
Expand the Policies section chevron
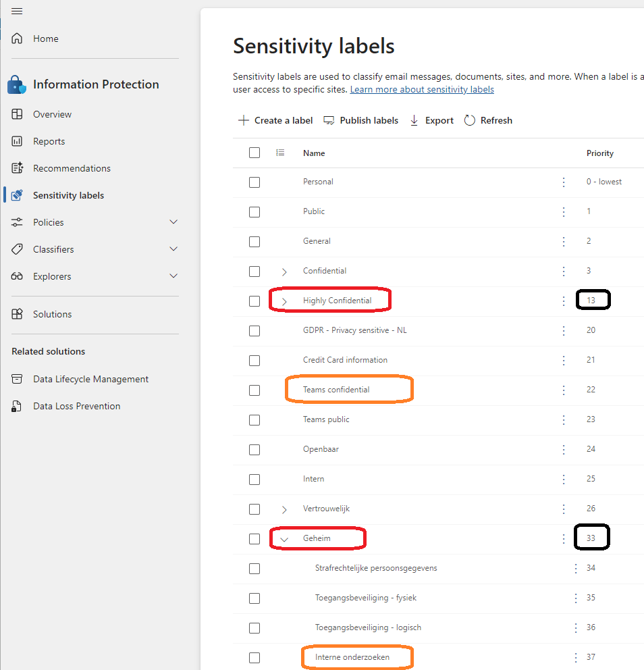click(x=173, y=222)
